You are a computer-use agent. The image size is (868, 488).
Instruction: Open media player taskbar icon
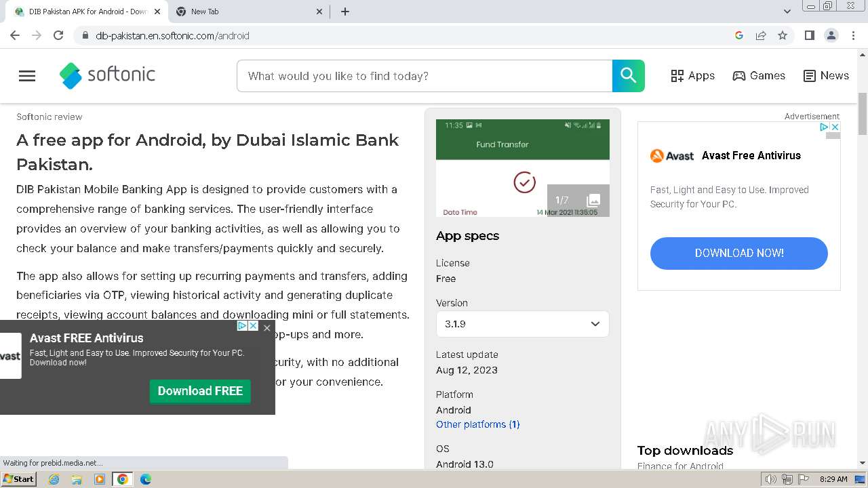100,479
